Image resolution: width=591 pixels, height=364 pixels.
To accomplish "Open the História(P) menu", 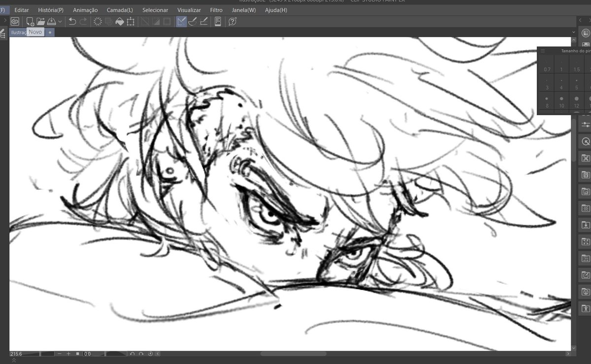I will click(x=51, y=10).
